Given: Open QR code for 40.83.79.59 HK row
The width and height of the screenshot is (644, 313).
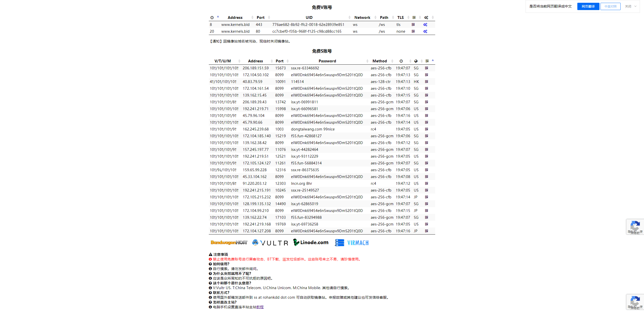Looking at the screenshot, I should pyautogui.click(x=426, y=82).
